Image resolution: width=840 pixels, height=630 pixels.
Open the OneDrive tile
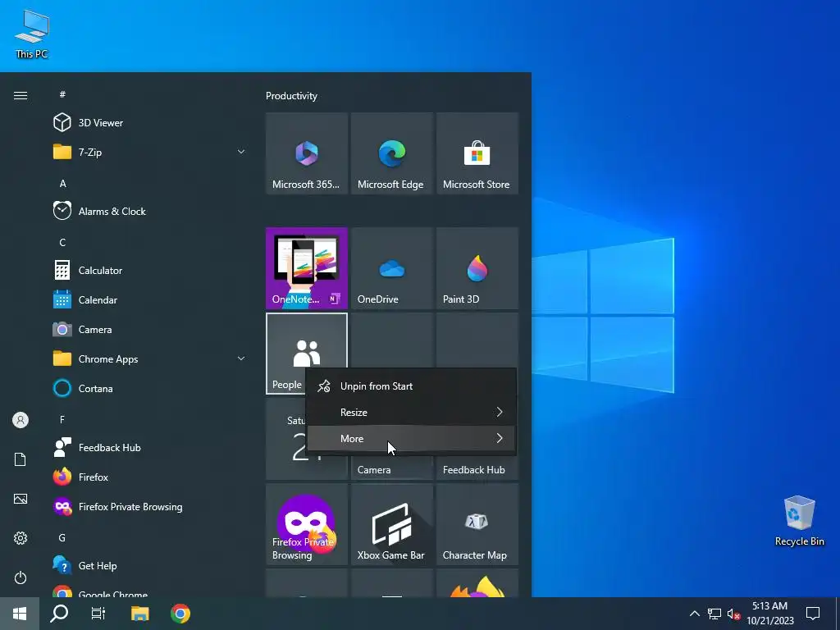[391, 268]
